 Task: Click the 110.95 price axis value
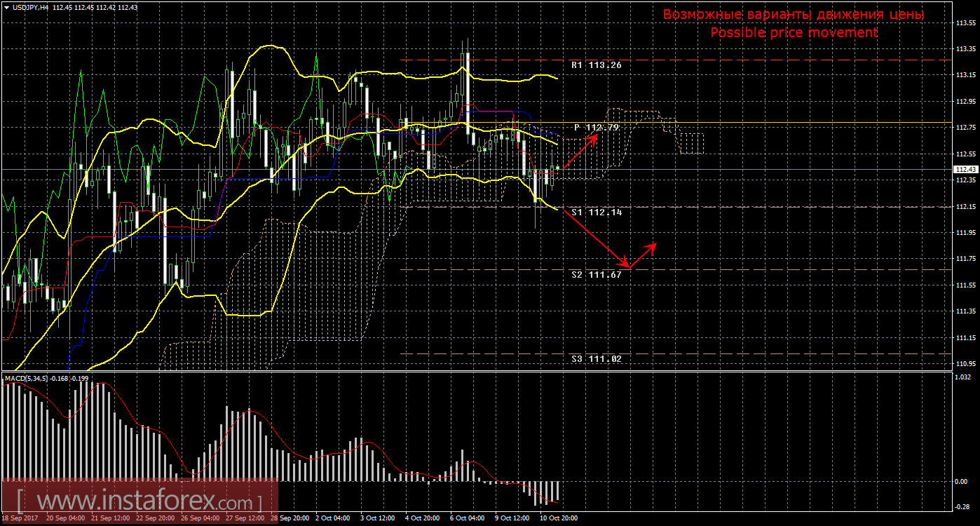[965, 363]
